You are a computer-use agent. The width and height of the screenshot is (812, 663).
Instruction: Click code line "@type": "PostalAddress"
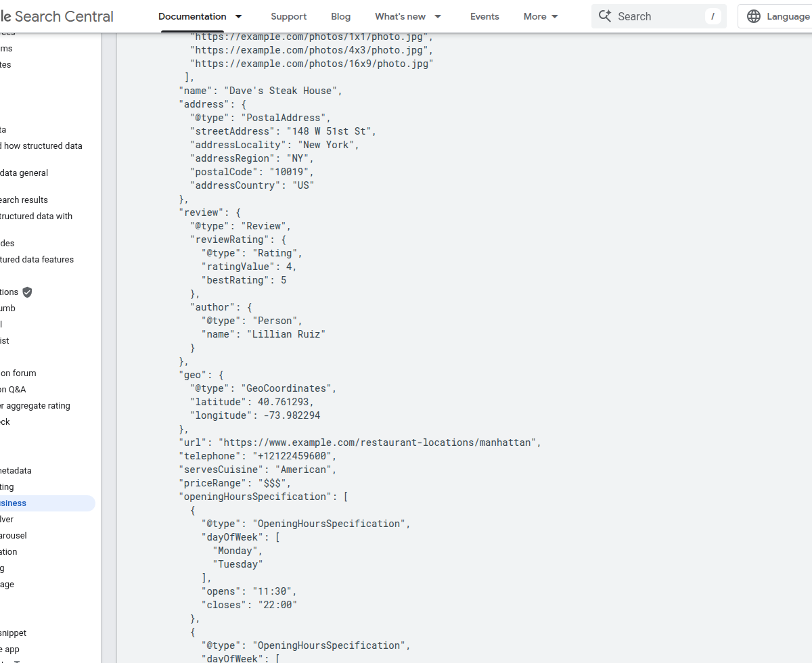coord(261,118)
